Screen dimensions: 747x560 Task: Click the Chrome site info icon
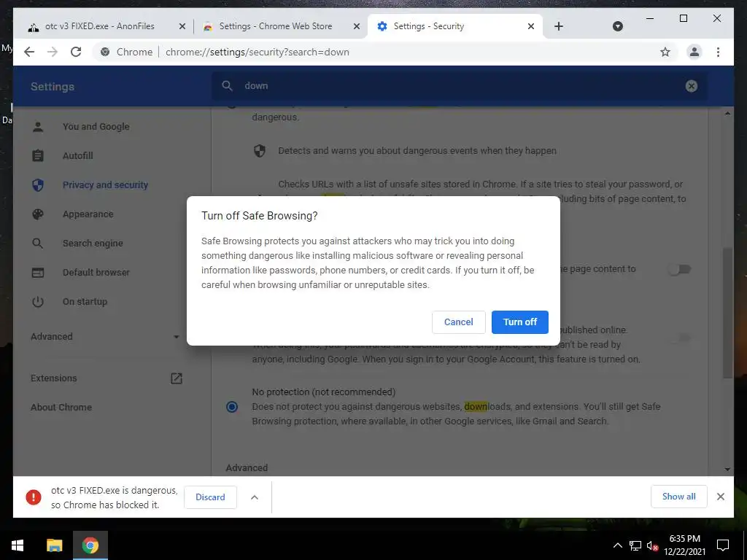coord(105,52)
